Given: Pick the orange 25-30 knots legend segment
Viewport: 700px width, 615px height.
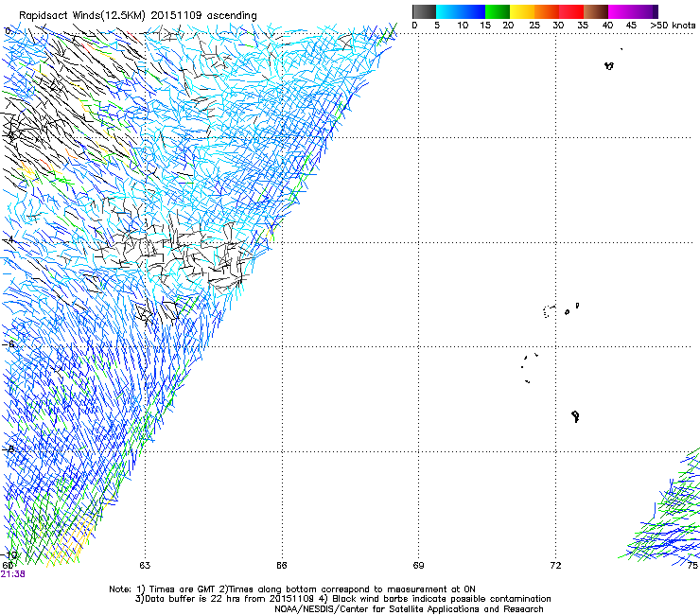Looking at the screenshot, I should tap(547, 11).
